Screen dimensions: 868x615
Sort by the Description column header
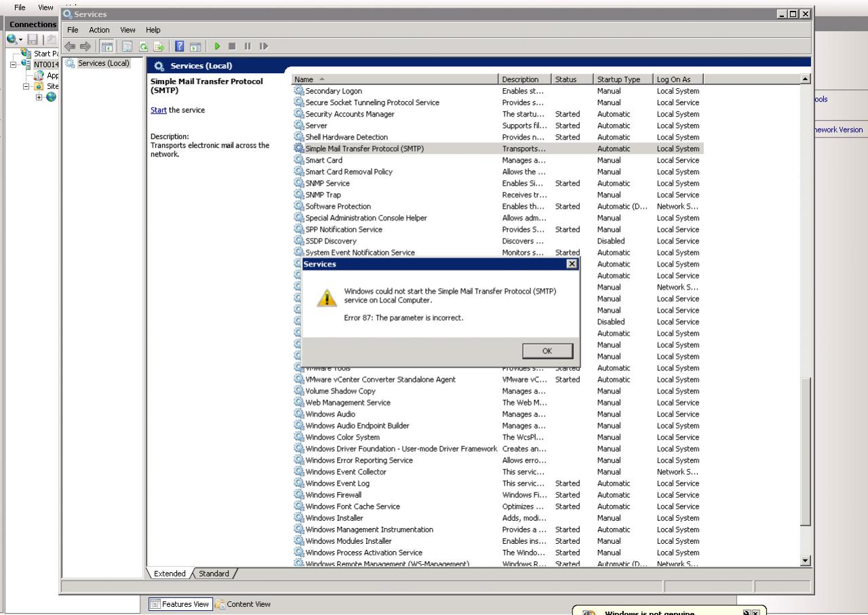click(526, 79)
